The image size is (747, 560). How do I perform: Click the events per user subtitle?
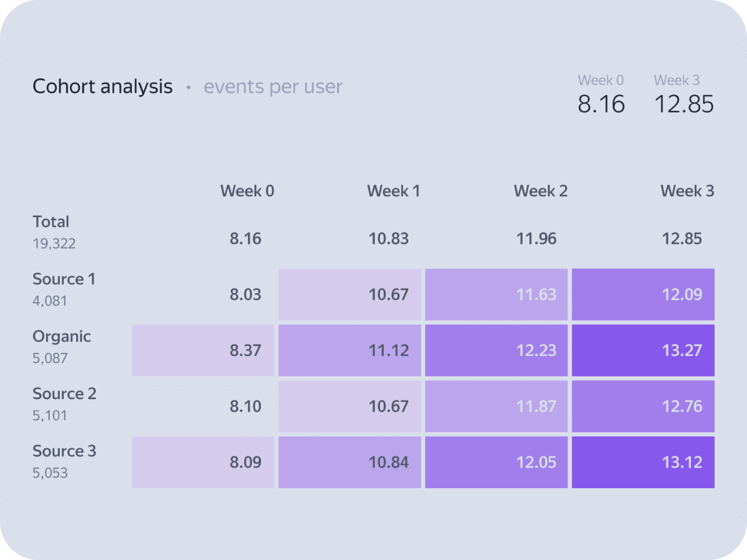273,87
